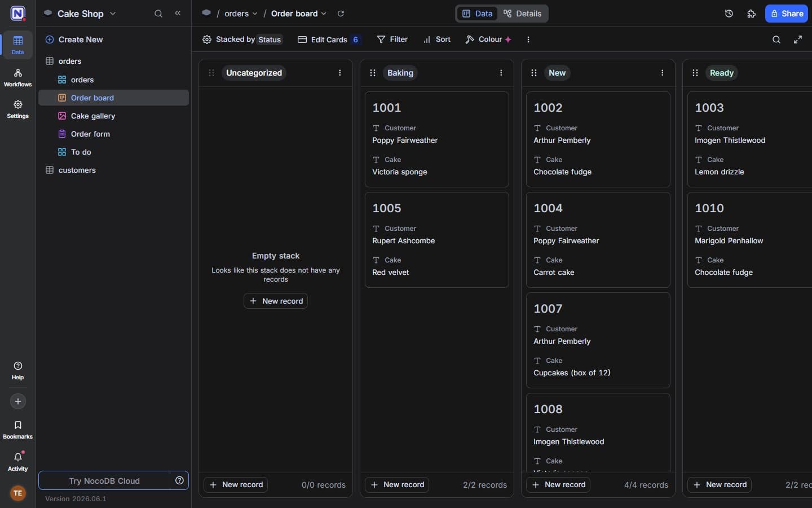Open the Baking stack options menu

click(x=501, y=73)
